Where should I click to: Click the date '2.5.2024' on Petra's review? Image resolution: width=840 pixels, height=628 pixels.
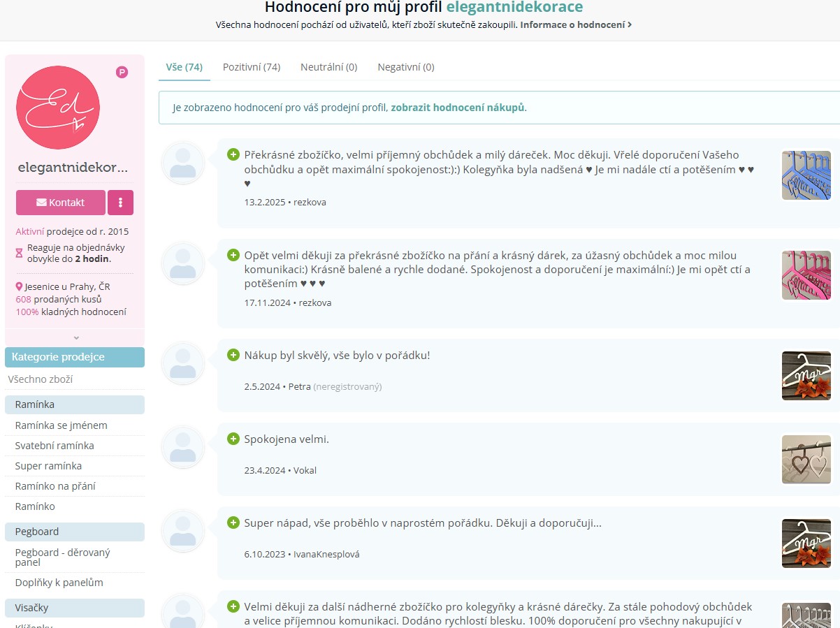click(x=262, y=387)
